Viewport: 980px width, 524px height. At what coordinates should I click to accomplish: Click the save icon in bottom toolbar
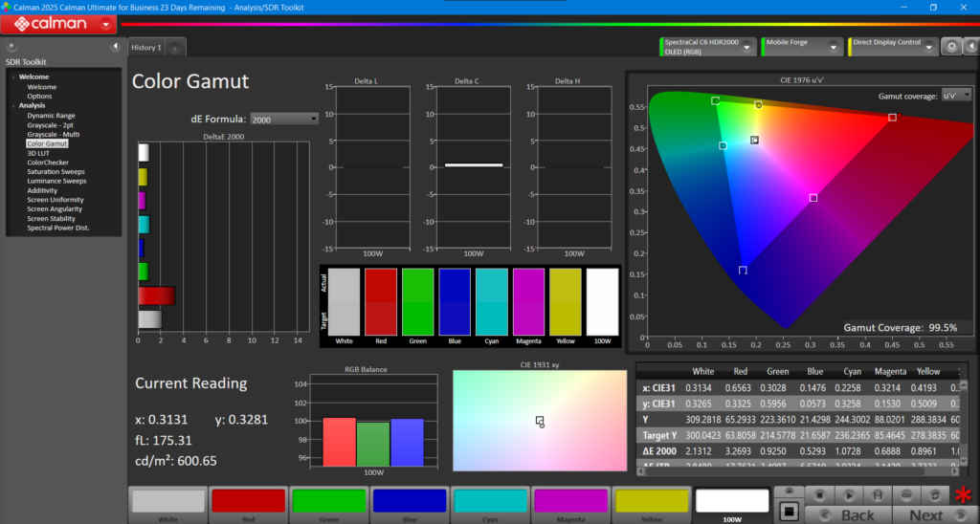877,494
